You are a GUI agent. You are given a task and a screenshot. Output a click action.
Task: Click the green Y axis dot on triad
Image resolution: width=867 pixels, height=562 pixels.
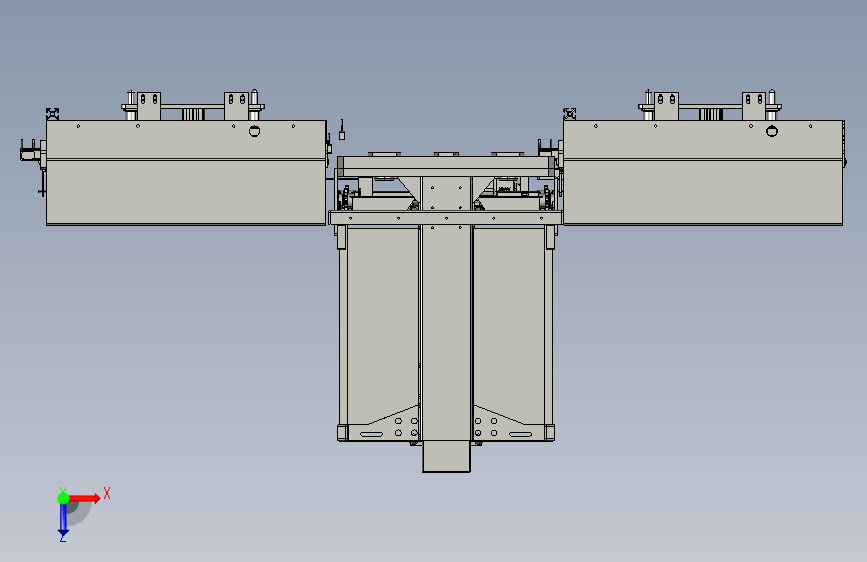pos(63,498)
